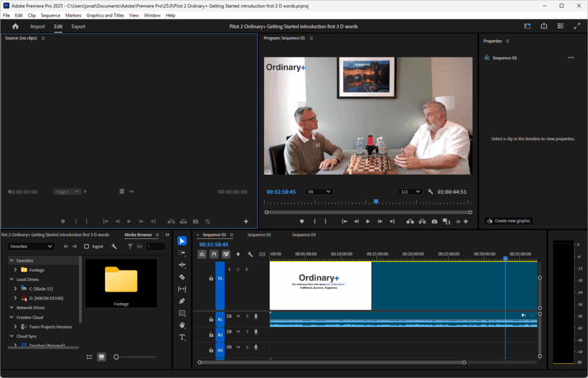Viewport: 588px width, 378px height.
Task: Open the Workspaces menu icon
Action: 560,26
